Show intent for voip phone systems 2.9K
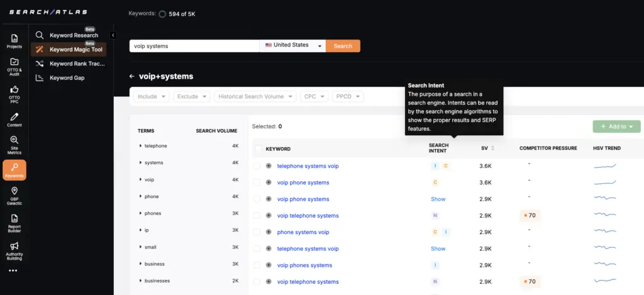Image resolution: width=644 pixels, height=295 pixels. pos(438,199)
